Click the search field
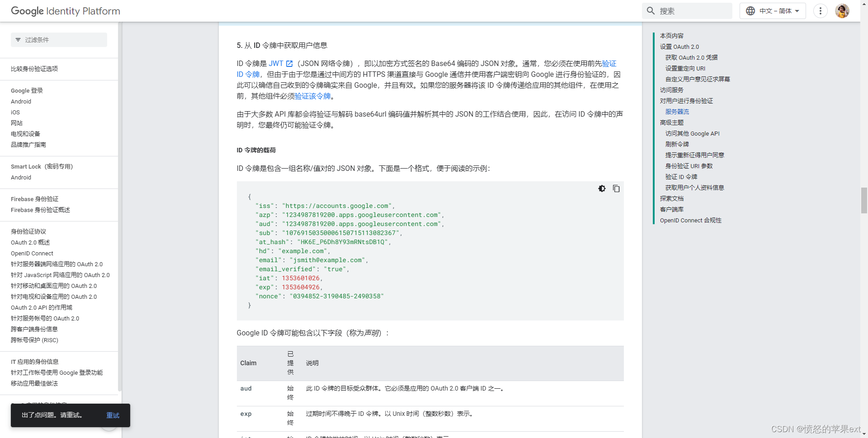Viewport: 868px width, 438px height. (x=687, y=11)
